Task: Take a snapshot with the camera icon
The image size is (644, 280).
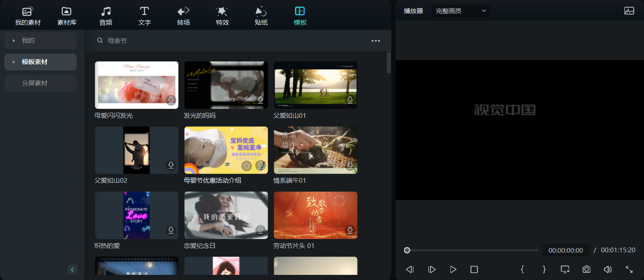Action: coord(586,269)
